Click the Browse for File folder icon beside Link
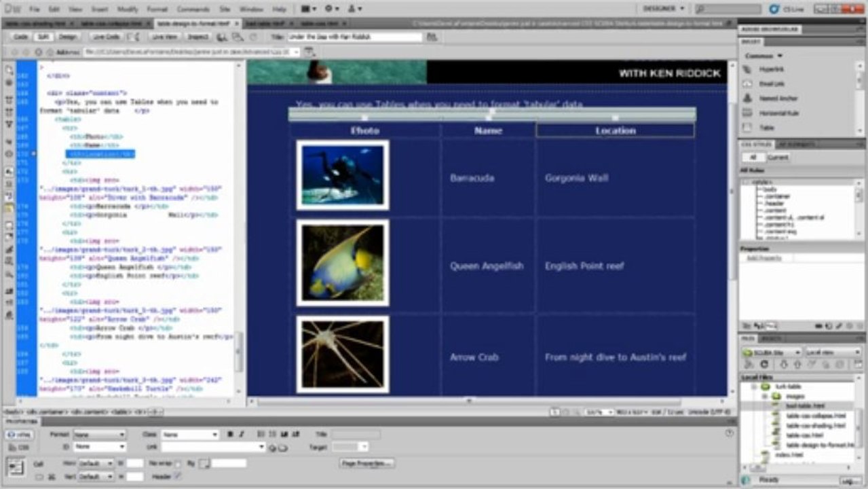Screen dimensions: 868x489 (x=282, y=448)
